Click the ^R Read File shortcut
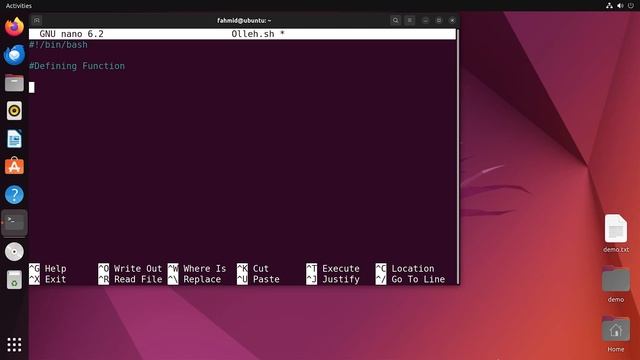The image size is (640, 360). pyautogui.click(x=130, y=279)
